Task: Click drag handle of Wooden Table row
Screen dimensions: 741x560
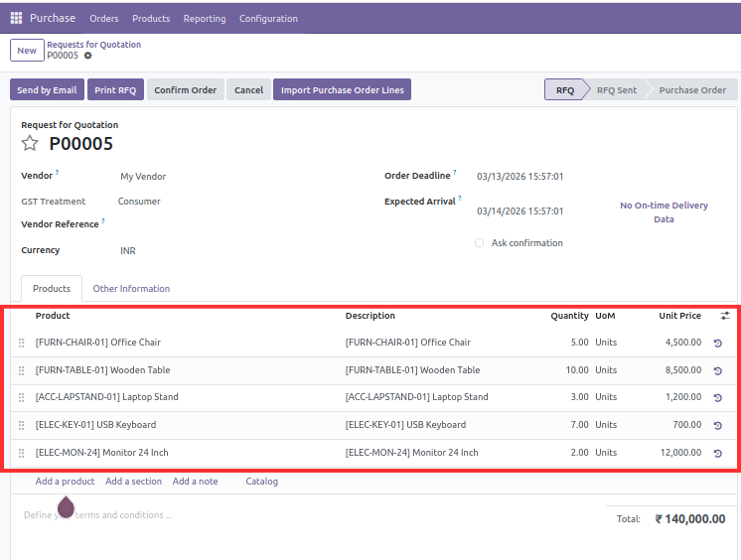Action: pos(21,370)
